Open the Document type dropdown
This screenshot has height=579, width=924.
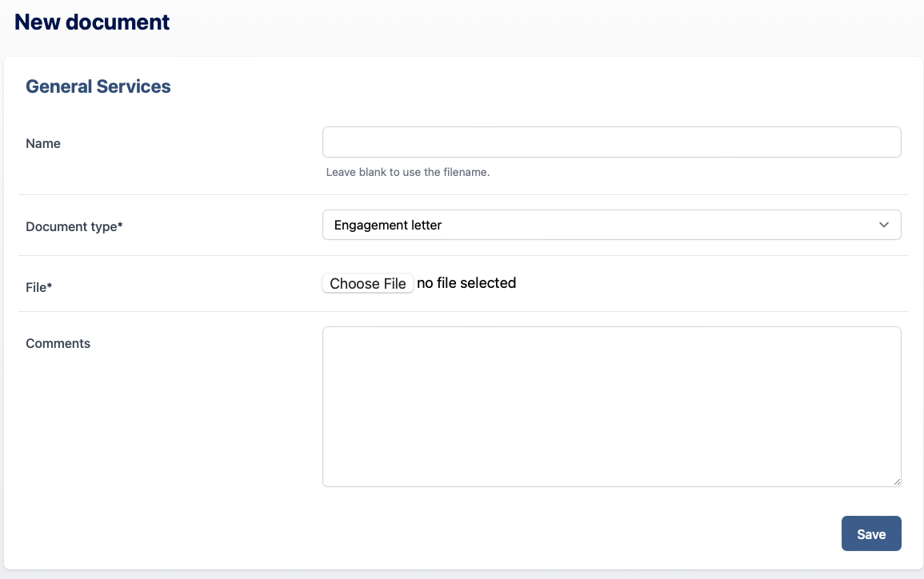point(612,225)
